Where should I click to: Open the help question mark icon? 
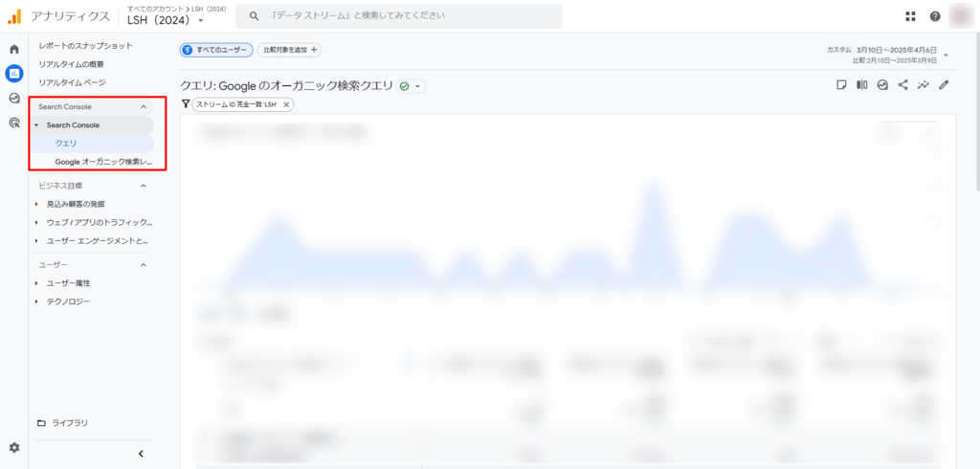(x=935, y=16)
